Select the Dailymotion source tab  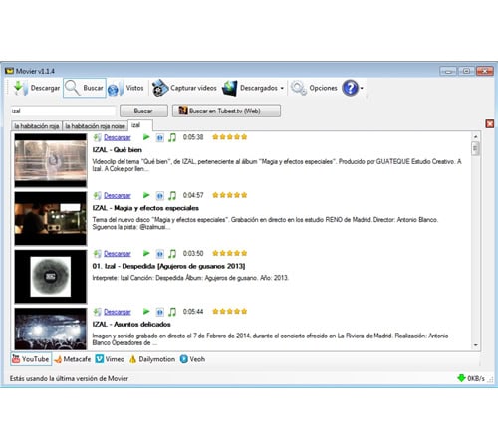pyautogui.click(x=152, y=359)
